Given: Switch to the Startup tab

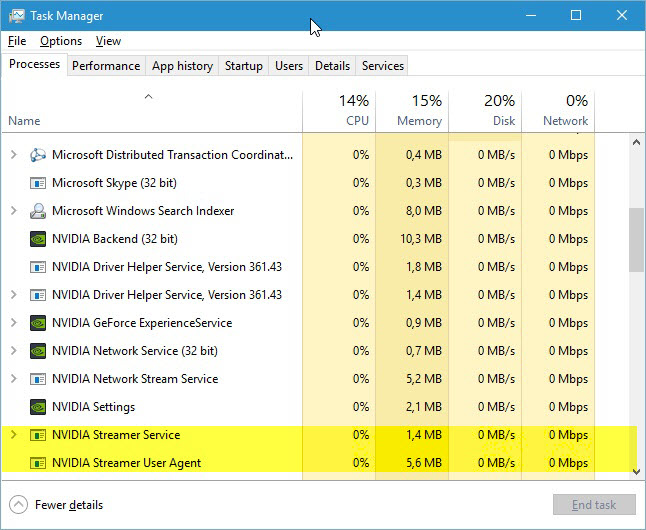Looking at the screenshot, I should 243,66.
